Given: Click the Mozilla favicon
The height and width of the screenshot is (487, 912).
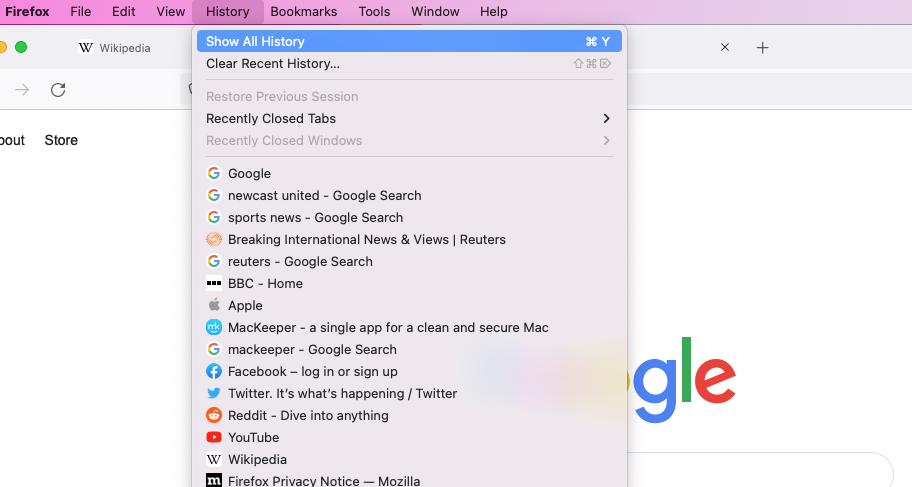Looking at the screenshot, I should (214, 481).
